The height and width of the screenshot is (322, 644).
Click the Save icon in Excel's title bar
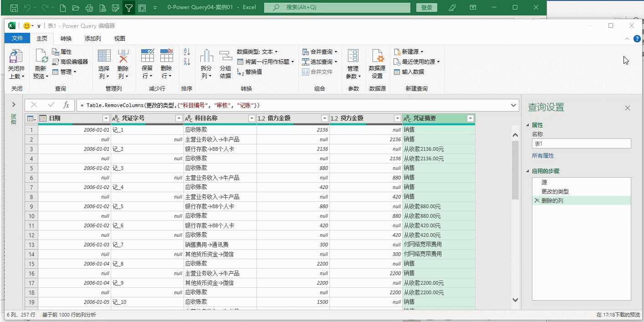[14, 7]
